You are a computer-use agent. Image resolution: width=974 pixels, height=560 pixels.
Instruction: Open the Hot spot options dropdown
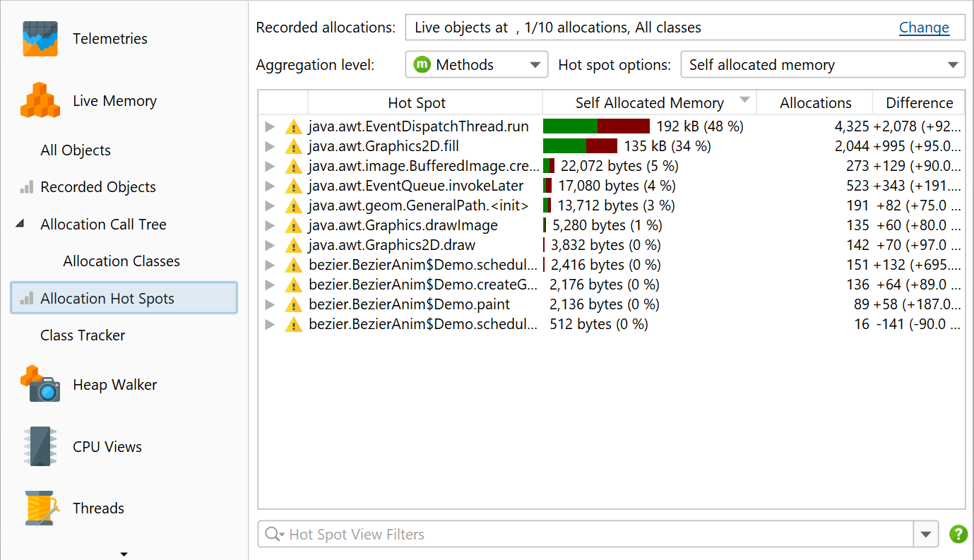coord(823,65)
